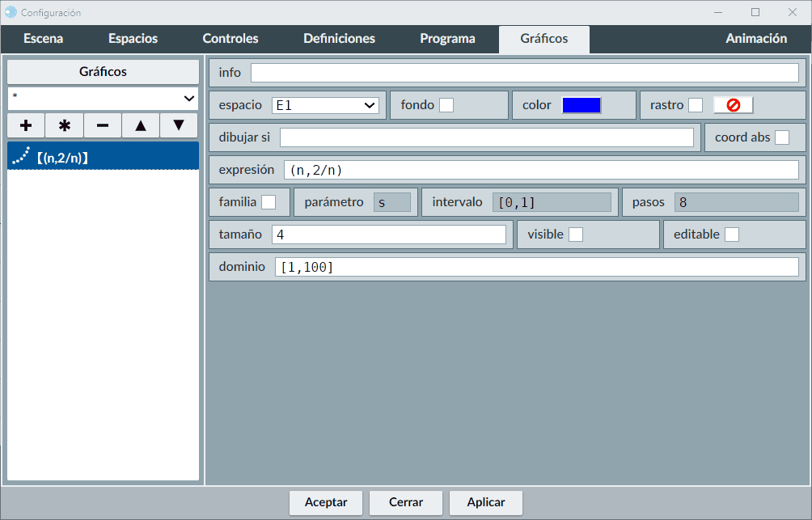Switch to the Definiciones tab
The image size is (812, 520).
[x=339, y=39]
